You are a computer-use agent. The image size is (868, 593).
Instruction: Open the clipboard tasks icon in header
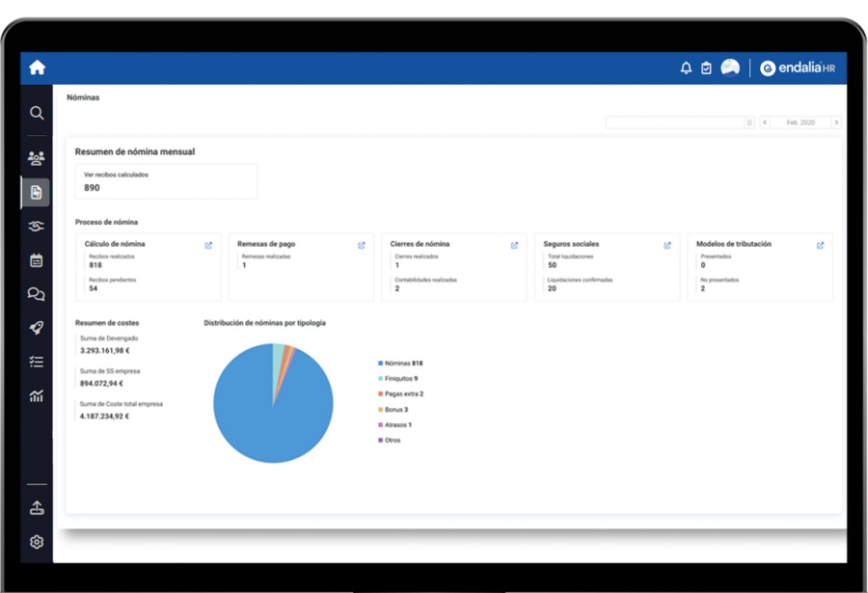point(706,68)
